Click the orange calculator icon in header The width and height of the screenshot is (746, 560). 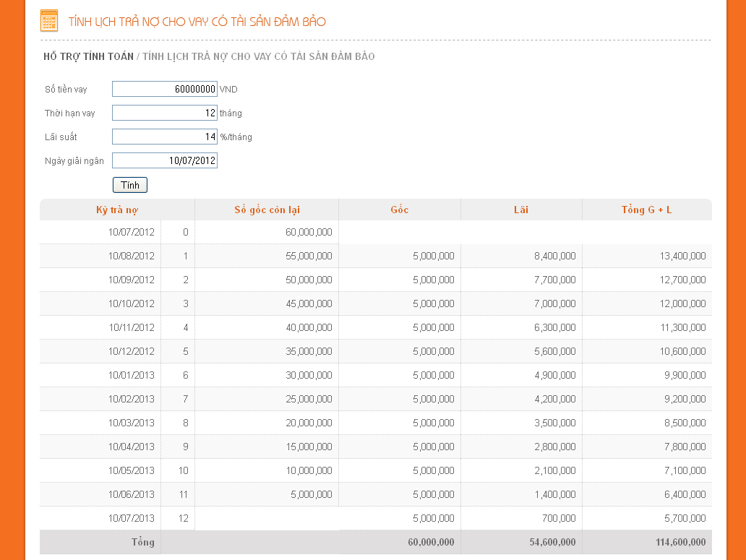tap(49, 21)
